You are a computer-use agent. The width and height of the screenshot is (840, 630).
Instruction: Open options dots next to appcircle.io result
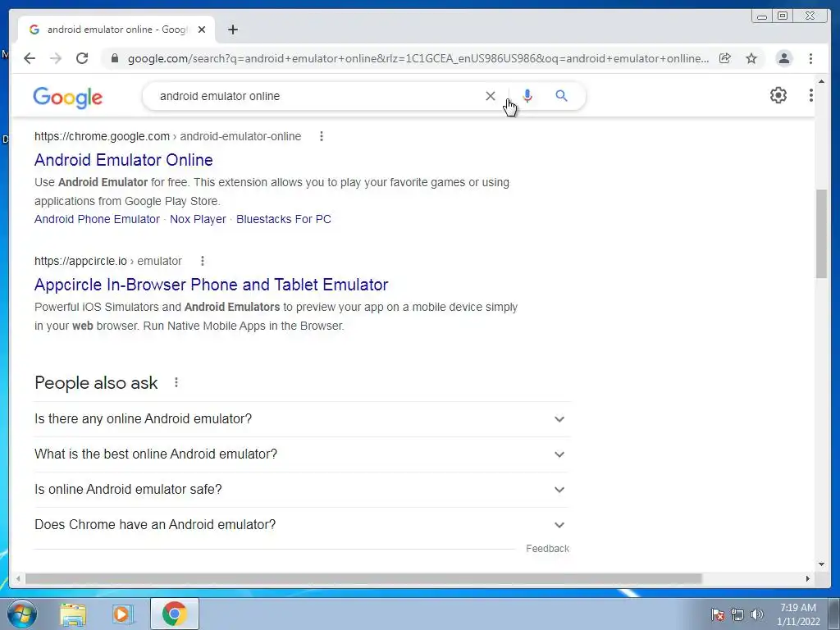click(203, 261)
